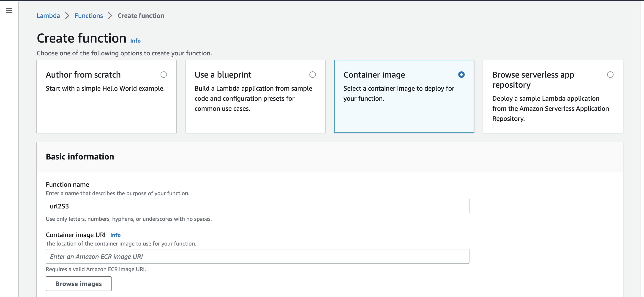Click the Basic information heading
Screen dimensions: 644x297
(80, 157)
